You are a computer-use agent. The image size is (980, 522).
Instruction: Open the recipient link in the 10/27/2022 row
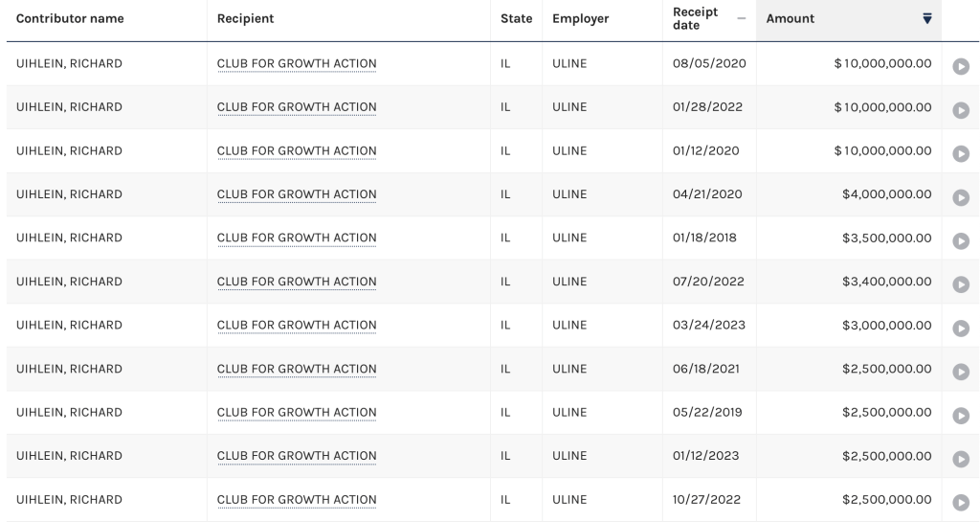pyautogui.click(x=297, y=500)
